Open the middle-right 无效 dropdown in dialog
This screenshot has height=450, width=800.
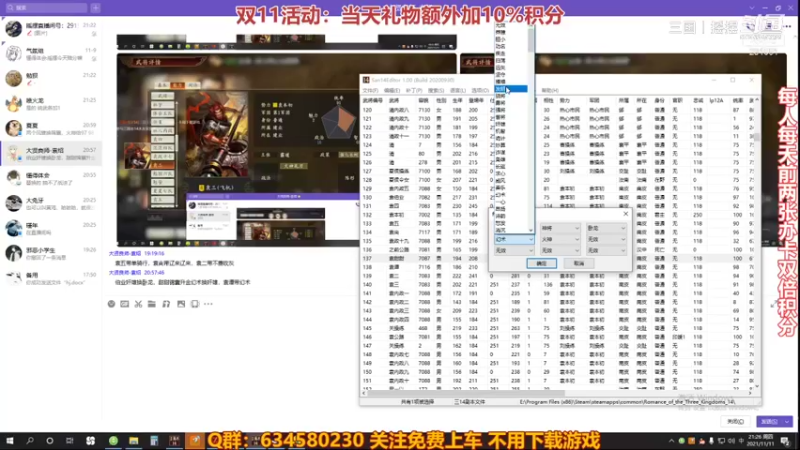click(x=606, y=239)
